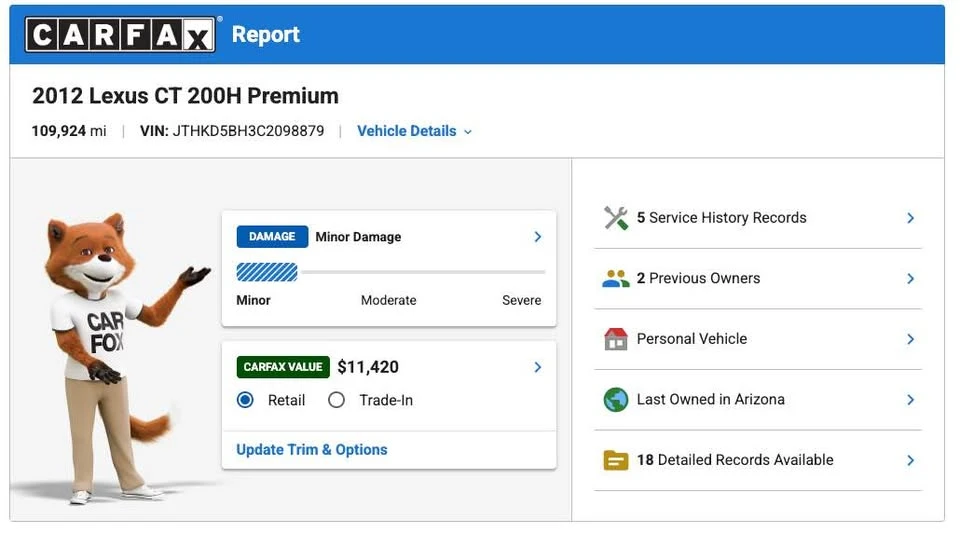Click the Last Owned in Arizona label
The width and height of the screenshot is (960, 533).
pyautogui.click(x=710, y=400)
